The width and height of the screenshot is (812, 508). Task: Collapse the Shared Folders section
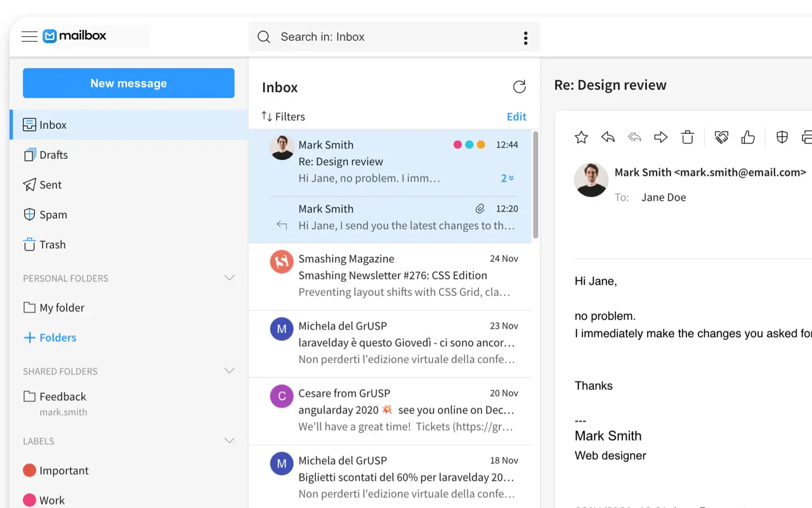[230, 371]
